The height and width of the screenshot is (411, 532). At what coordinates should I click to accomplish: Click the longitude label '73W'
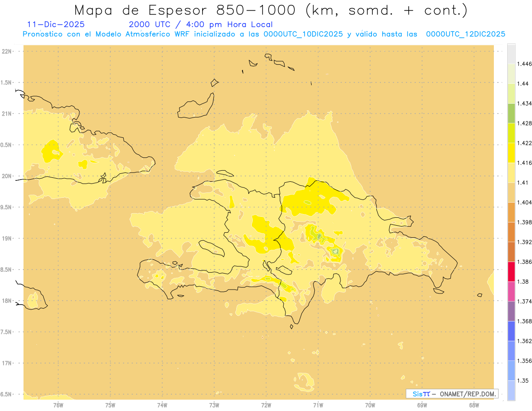(214, 405)
